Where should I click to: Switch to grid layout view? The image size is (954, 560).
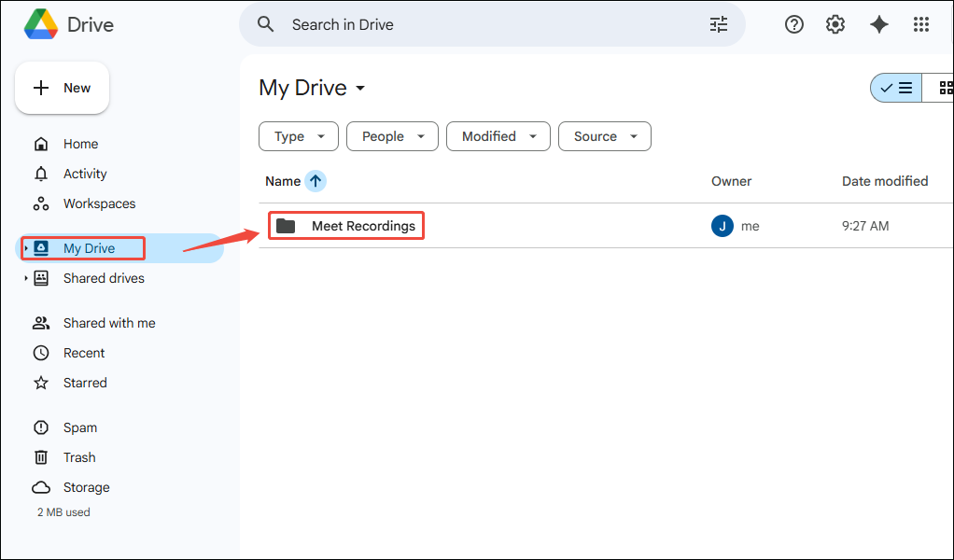click(x=946, y=88)
